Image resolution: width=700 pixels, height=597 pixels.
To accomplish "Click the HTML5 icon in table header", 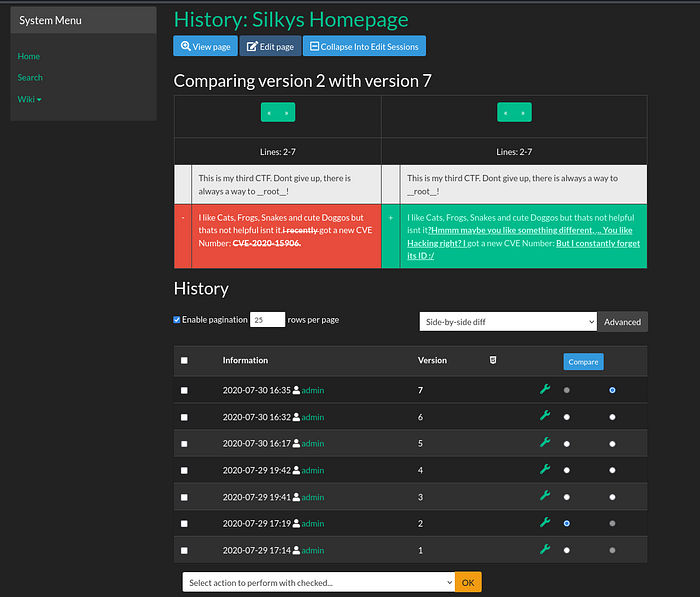I will pyautogui.click(x=493, y=360).
